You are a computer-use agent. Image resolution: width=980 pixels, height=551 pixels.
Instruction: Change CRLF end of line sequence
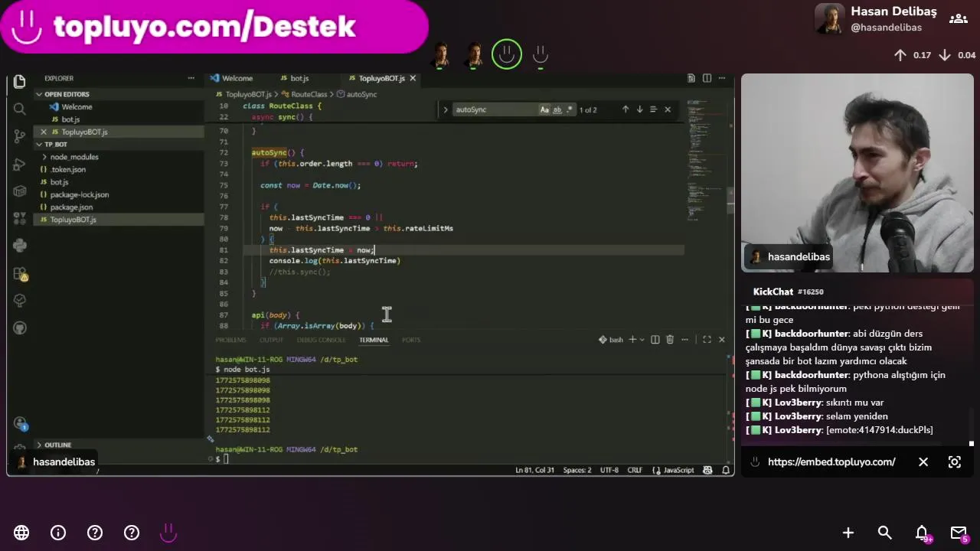pyautogui.click(x=635, y=470)
